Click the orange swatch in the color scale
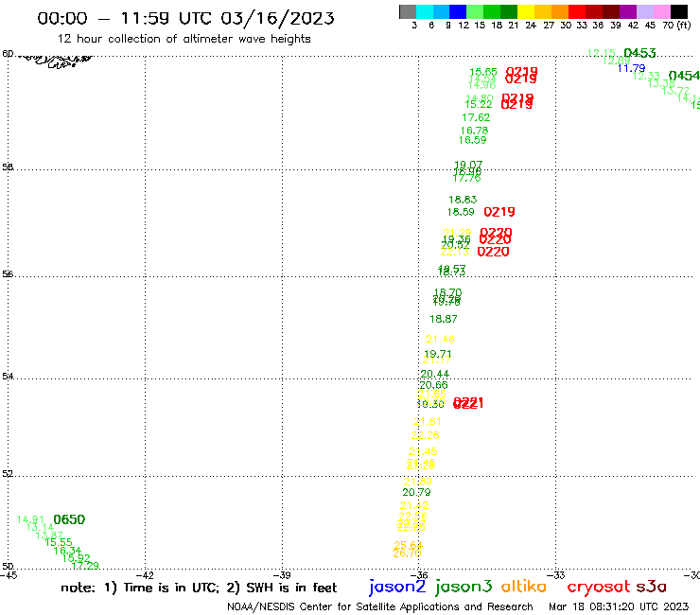Screen dimensions: 700x615 [x=560, y=11]
